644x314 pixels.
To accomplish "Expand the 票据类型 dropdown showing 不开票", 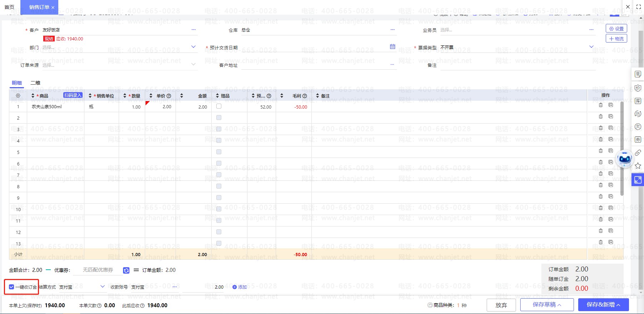I will tap(591, 47).
